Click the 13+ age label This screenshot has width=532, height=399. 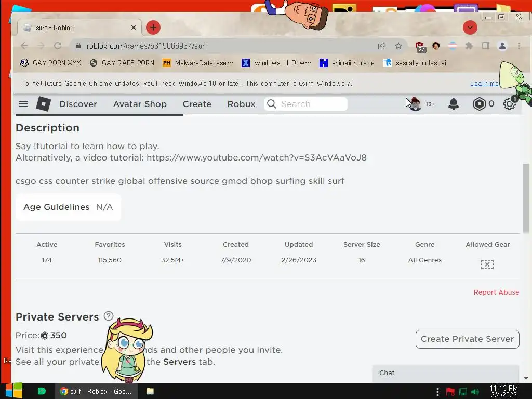[430, 104]
